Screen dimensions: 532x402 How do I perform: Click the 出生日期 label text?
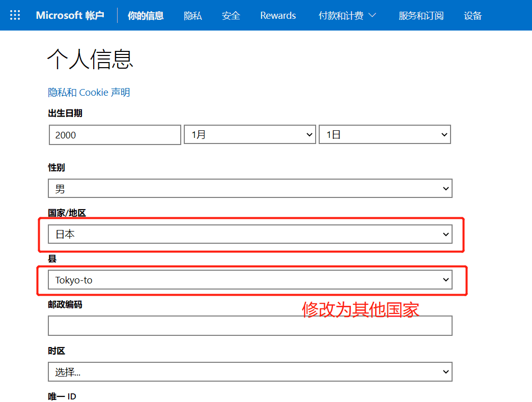click(x=65, y=113)
